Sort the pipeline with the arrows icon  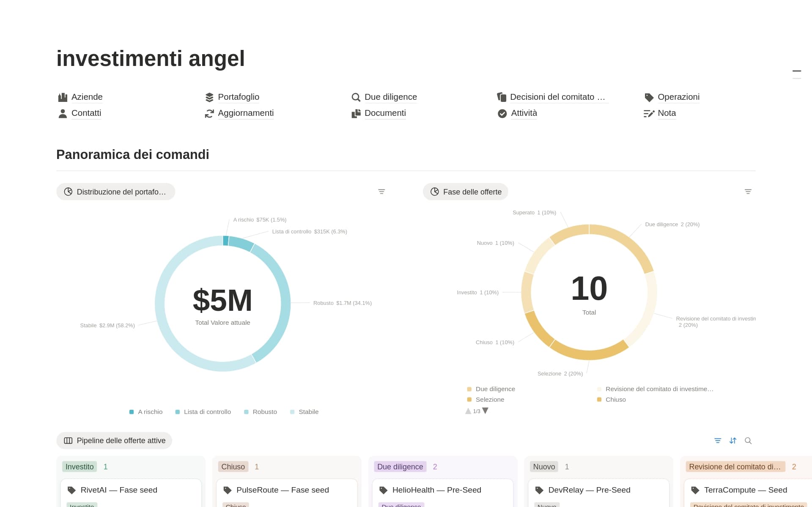[733, 441]
